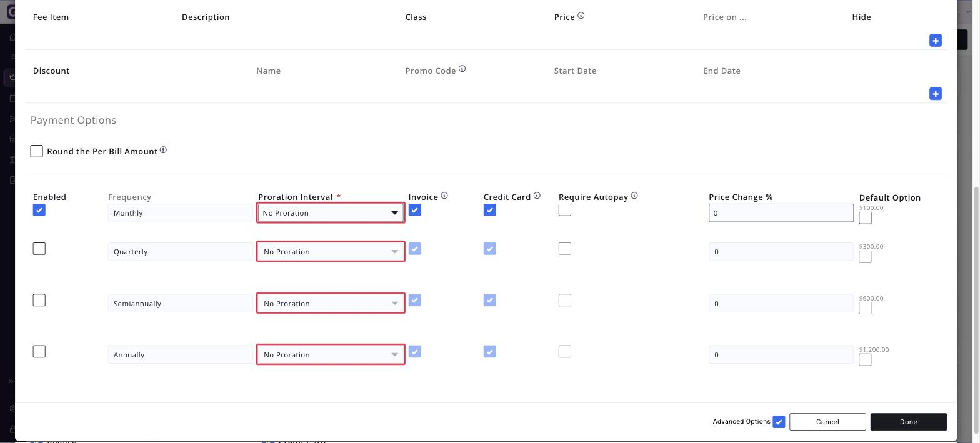Click the Price on ... column header

click(724, 17)
